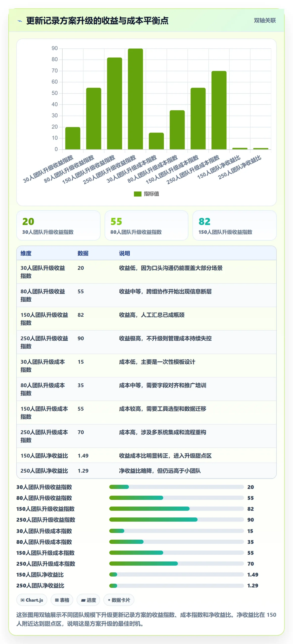Click the 维度 table column header
This screenshot has width=293, height=644.
[x=26, y=253]
